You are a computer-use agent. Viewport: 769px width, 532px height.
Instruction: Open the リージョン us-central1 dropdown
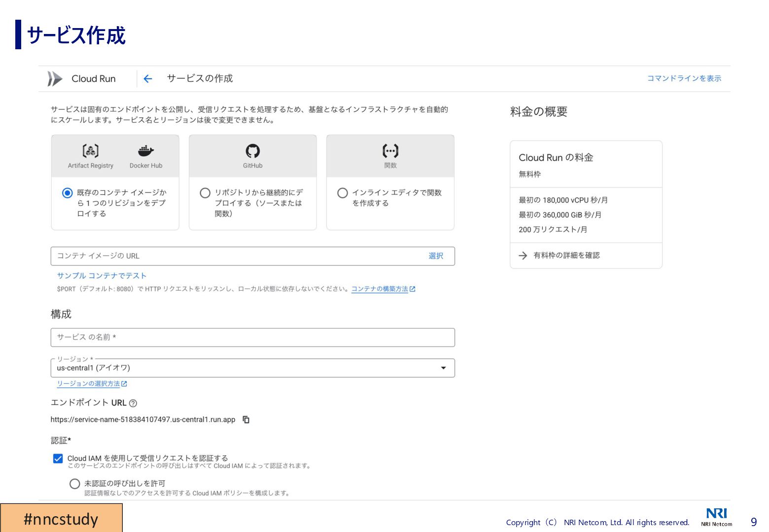pyautogui.click(x=252, y=368)
